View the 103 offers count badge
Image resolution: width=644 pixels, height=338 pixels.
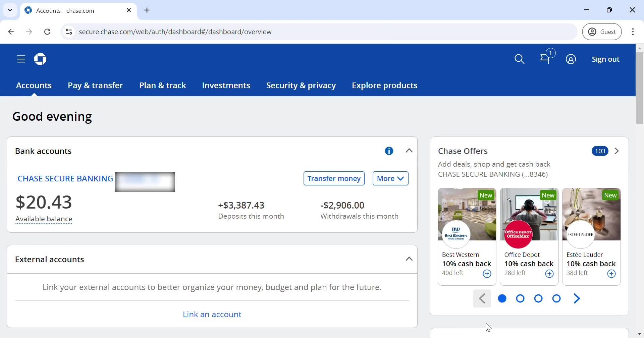tap(600, 151)
